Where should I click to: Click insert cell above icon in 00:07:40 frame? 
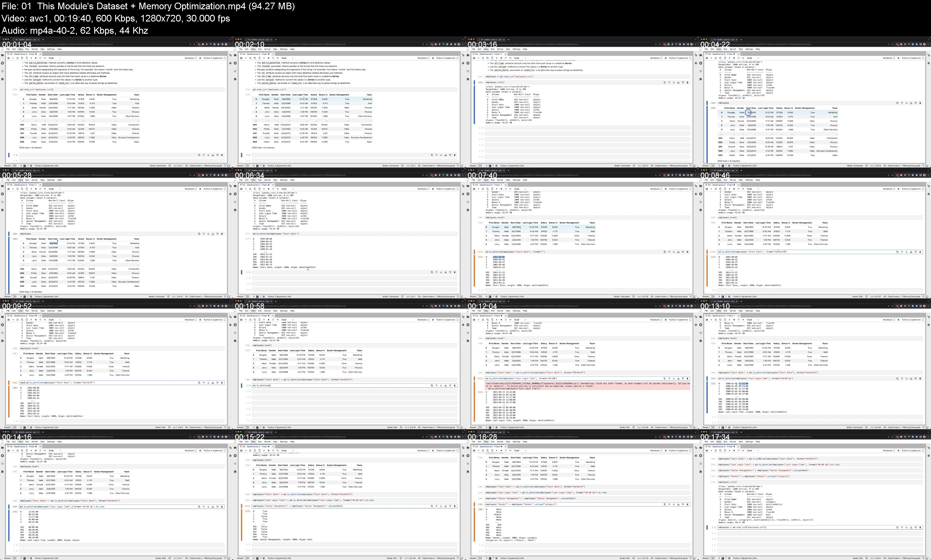[x=678, y=252]
